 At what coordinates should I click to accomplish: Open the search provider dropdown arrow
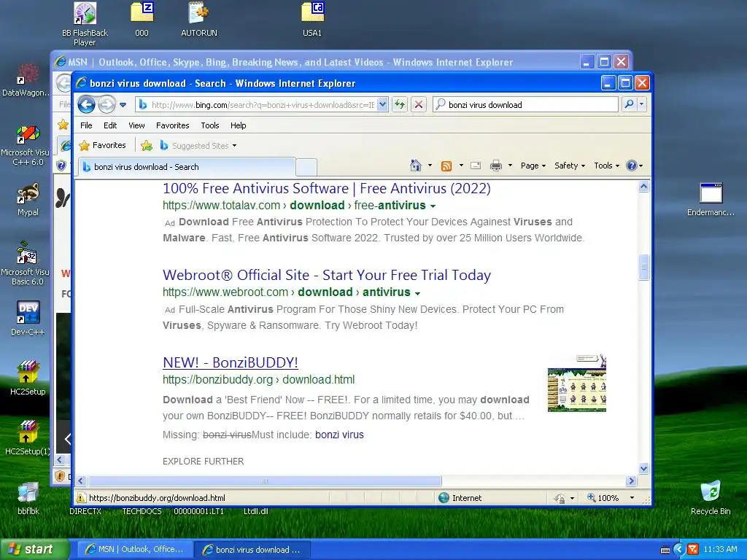642,104
